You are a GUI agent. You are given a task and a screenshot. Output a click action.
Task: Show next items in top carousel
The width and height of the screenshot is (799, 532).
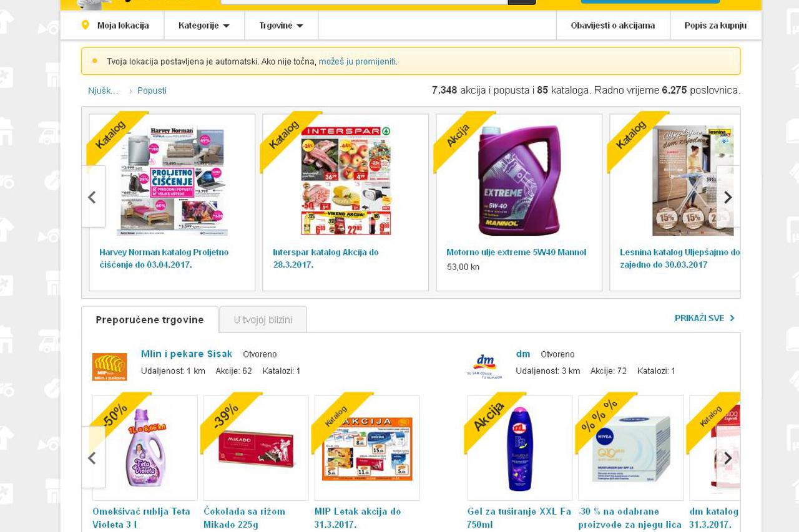tap(728, 197)
